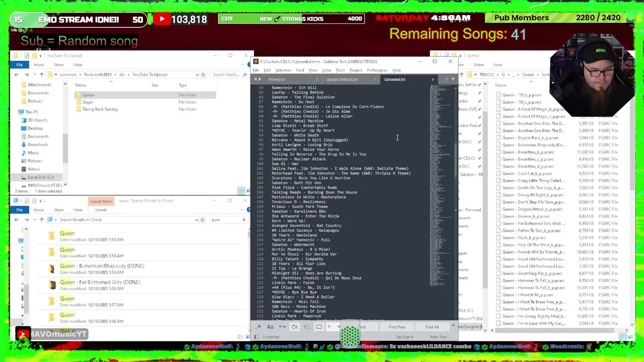
Task: Select Queen - Bohemian Rhapsody (DONE) result
Action: pos(102,266)
